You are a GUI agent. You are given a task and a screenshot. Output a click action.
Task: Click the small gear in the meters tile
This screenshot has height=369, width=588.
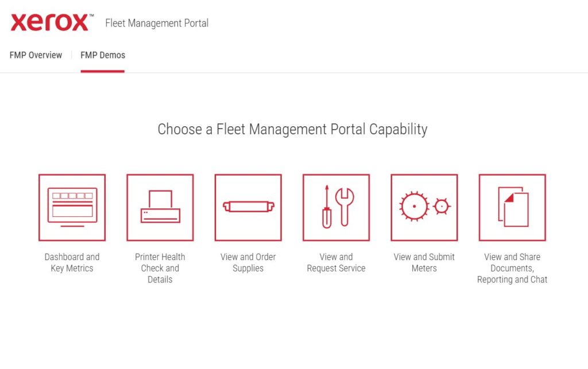[442, 207]
